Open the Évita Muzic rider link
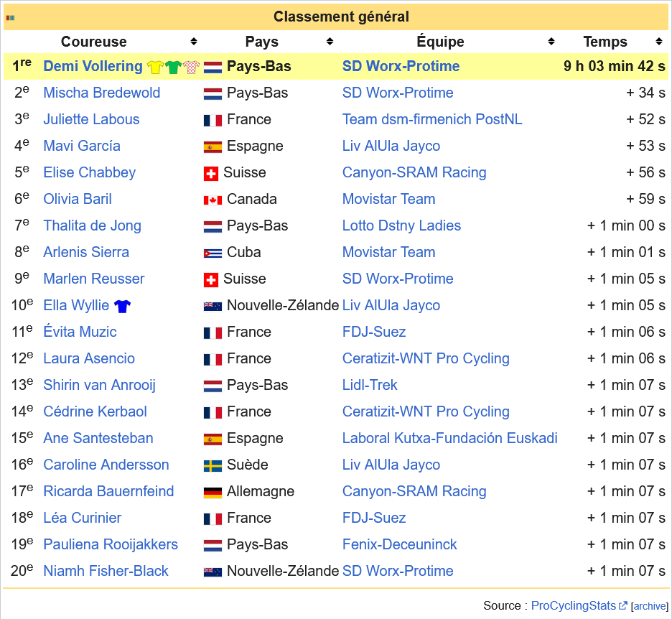This screenshot has height=619, width=672. tap(80, 332)
